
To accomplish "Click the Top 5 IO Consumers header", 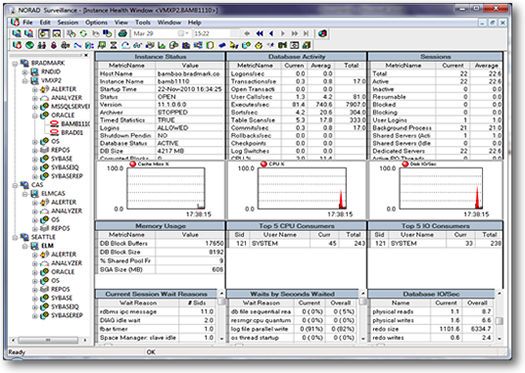I will [435, 226].
